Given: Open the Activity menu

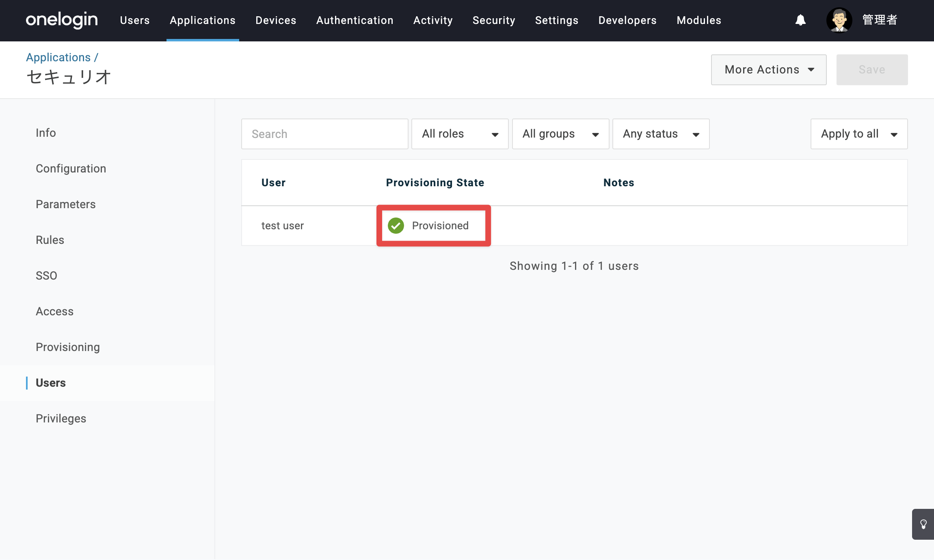Looking at the screenshot, I should tap(433, 20).
